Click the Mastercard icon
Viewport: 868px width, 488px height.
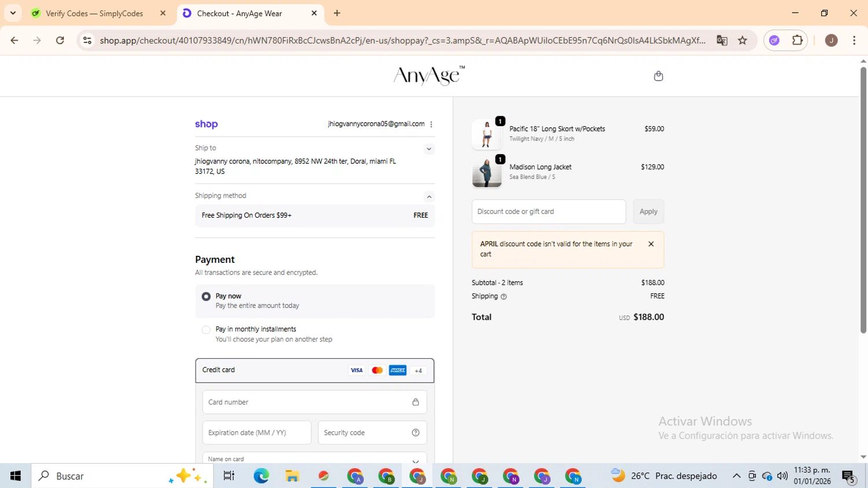coord(377,370)
